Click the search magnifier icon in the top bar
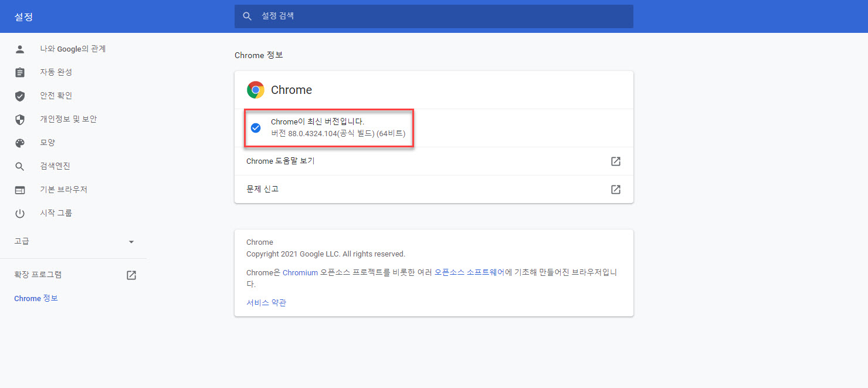The image size is (868, 388). pos(247,16)
